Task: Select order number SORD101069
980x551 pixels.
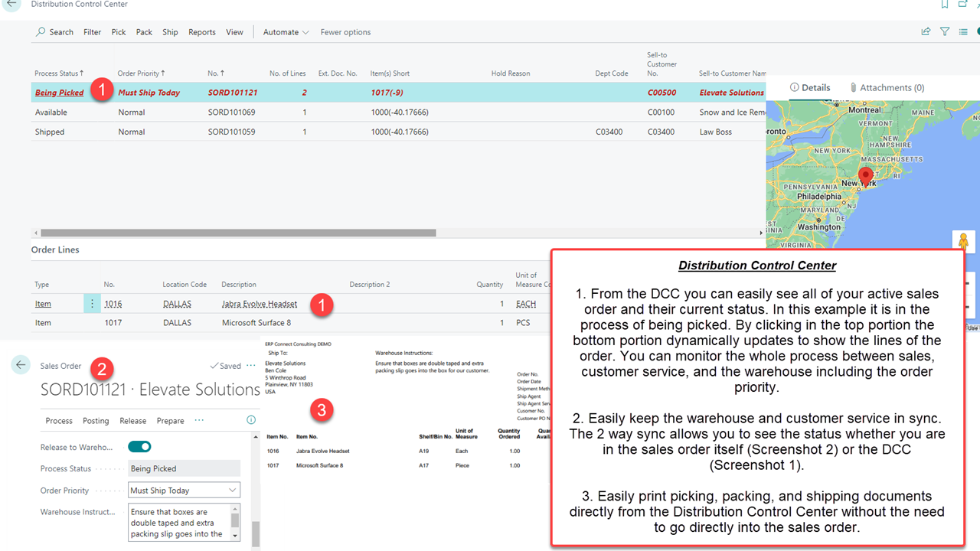Action: [231, 112]
